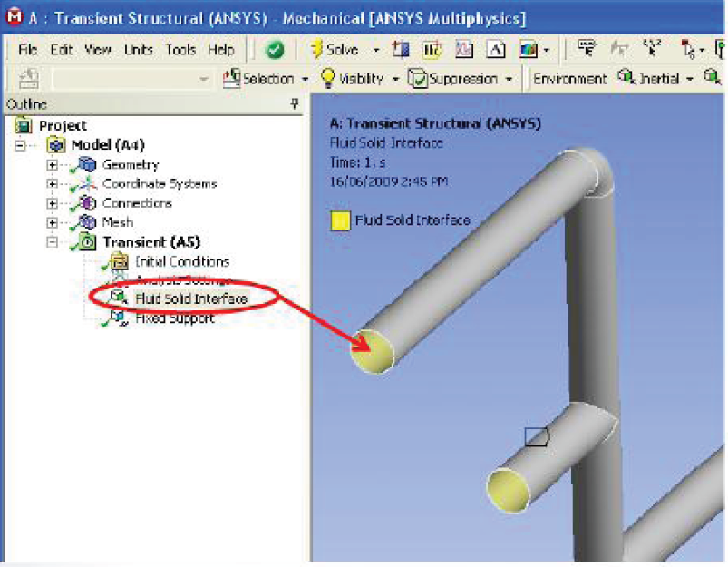Screen dimensions: 728x567
Task: Click the Fluid Solid Interface tree icon
Action: [119, 298]
